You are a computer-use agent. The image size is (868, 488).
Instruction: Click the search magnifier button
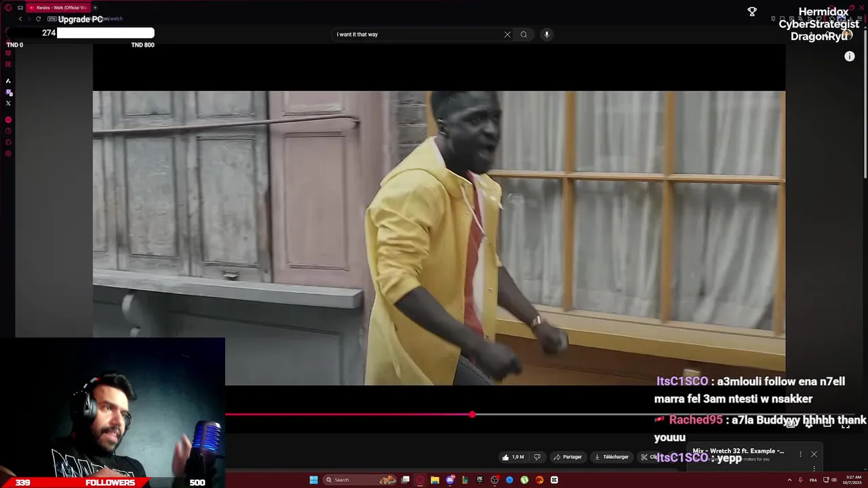(x=524, y=35)
